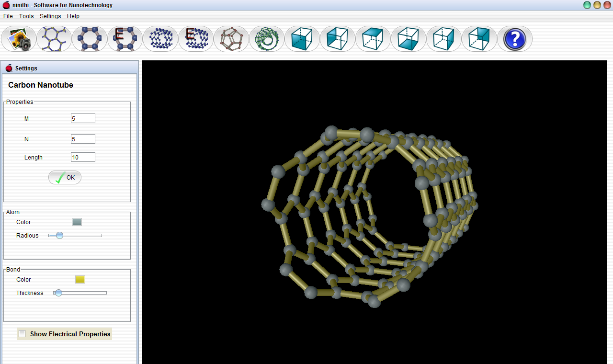Viewport: 613px width, 364px height.
Task: Open the File menu
Action: click(8, 16)
